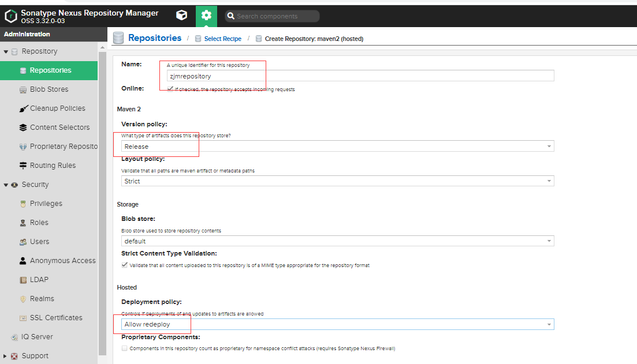637x364 pixels.
Task: Click the Repositories database header icon
Action: click(x=118, y=37)
